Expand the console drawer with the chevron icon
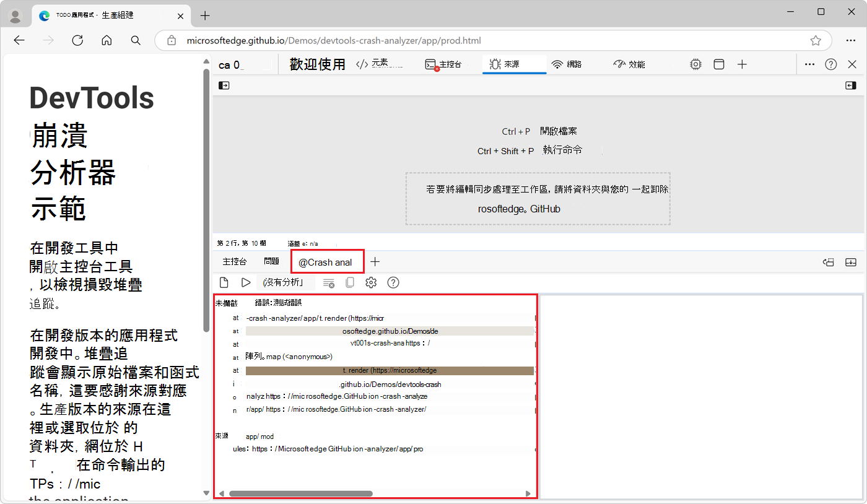867x504 pixels. coord(850,262)
